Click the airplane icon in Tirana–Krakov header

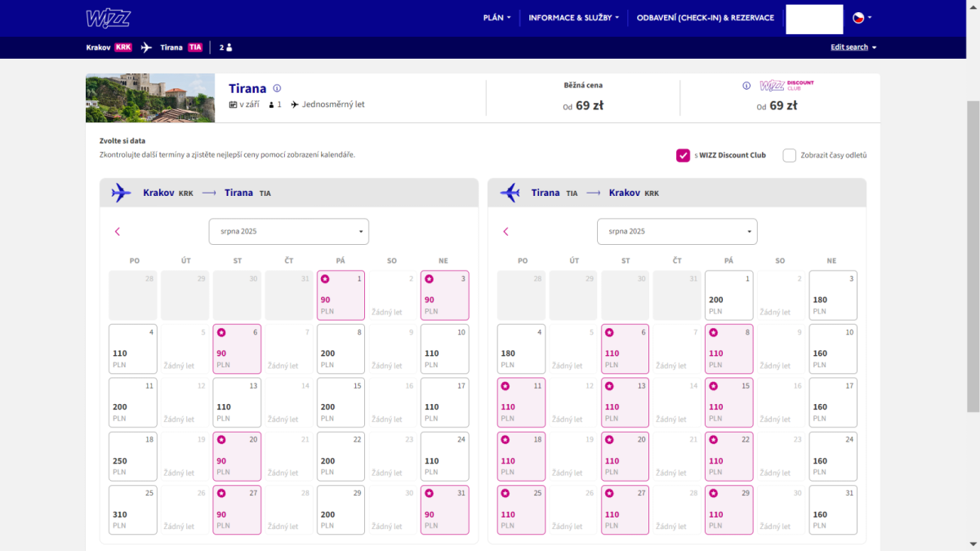510,193
